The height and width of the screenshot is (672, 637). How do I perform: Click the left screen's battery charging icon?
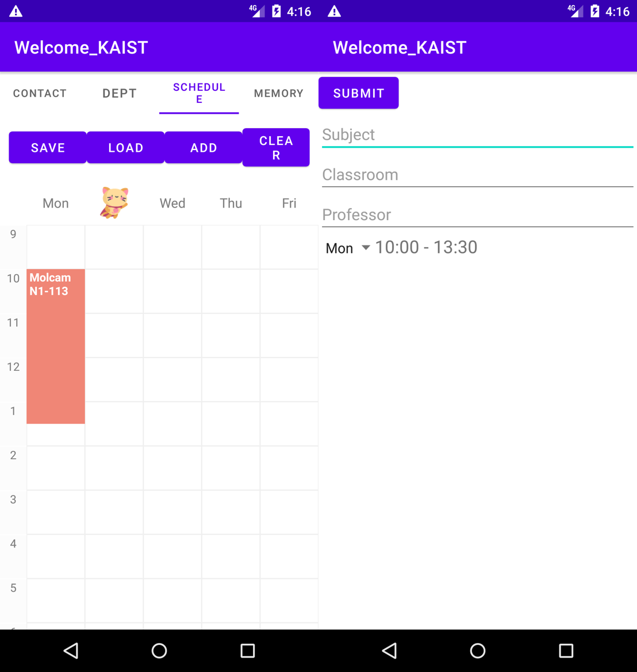pyautogui.click(x=277, y=11)
